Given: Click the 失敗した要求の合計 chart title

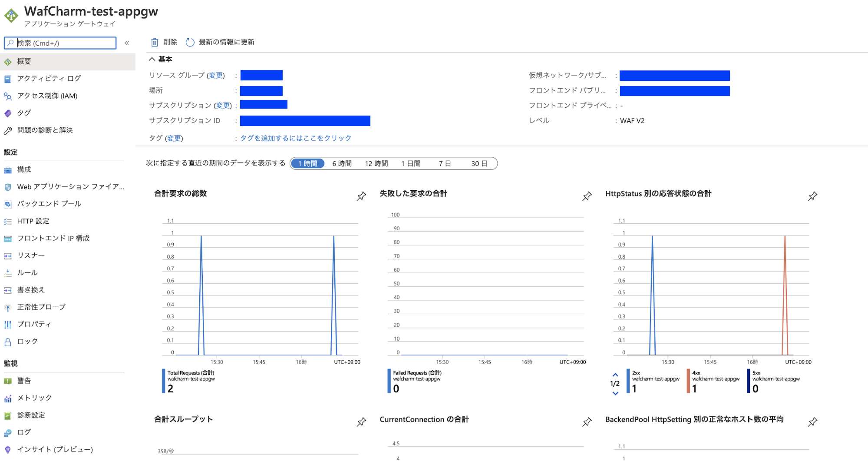Looking at the screenshot, I should [413, 194].
